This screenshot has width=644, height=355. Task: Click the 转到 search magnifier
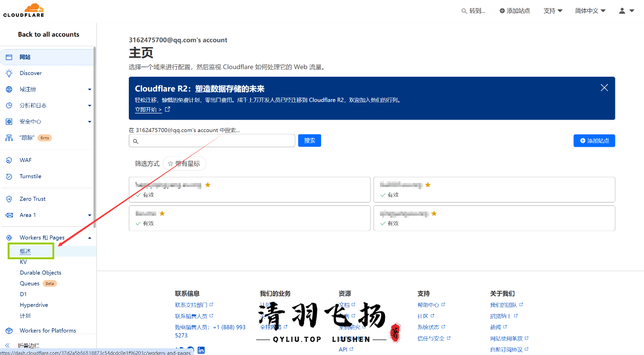pos(464,11)
